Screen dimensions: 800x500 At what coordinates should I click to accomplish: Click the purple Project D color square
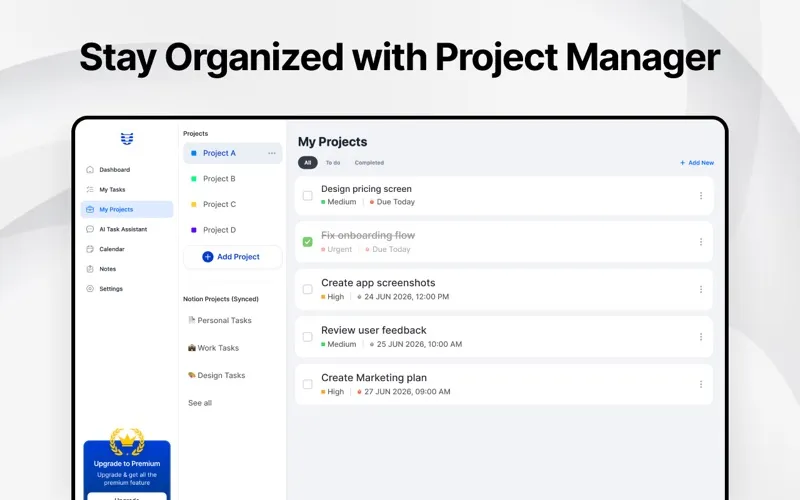click(x=194, y=230)
